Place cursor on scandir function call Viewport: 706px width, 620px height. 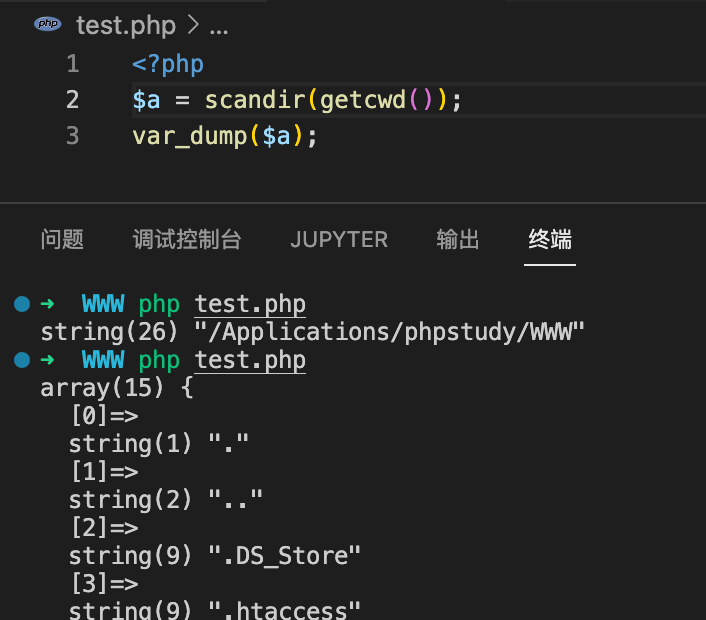255,100
